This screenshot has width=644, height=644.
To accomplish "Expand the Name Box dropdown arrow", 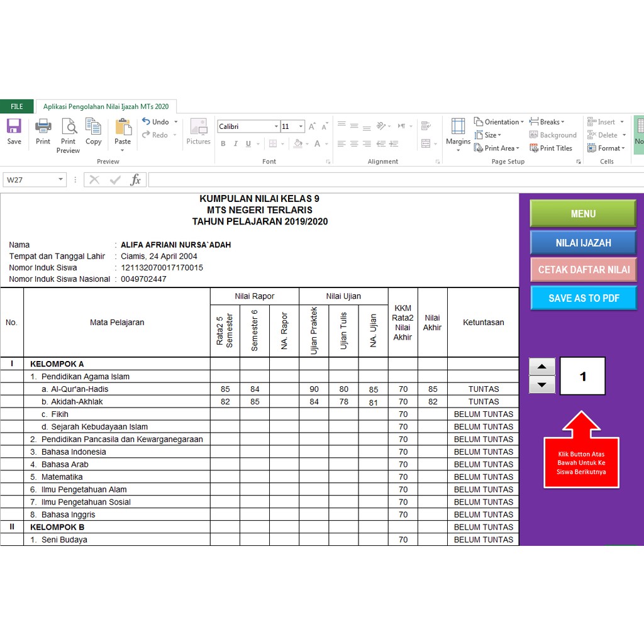I will point(60,180).
